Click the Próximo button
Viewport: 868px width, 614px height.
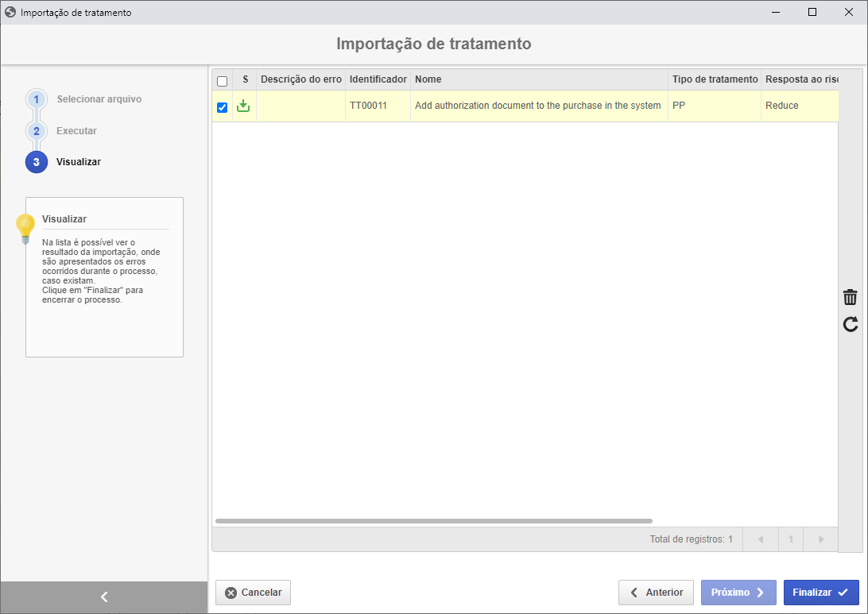pos(738,593)
